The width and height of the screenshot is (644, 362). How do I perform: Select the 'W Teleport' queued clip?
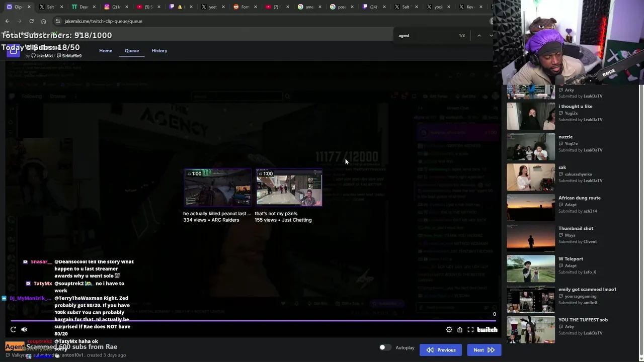click(531, 268)
